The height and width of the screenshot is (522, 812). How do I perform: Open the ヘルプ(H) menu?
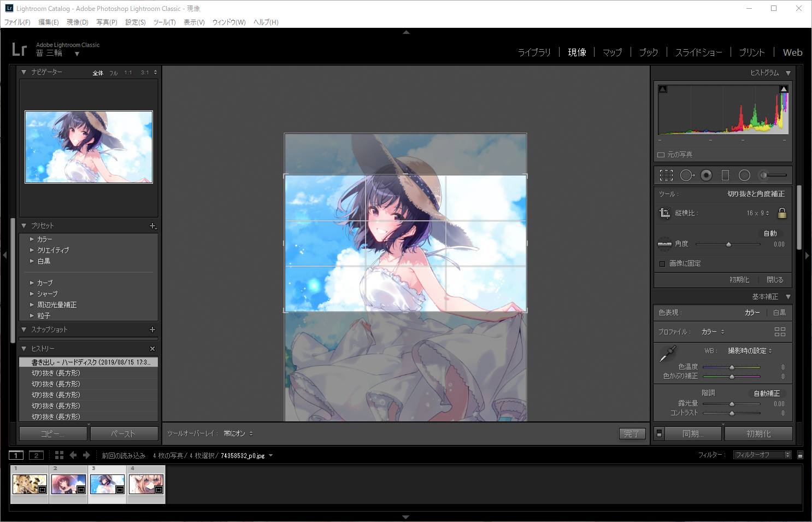point(266,22)
